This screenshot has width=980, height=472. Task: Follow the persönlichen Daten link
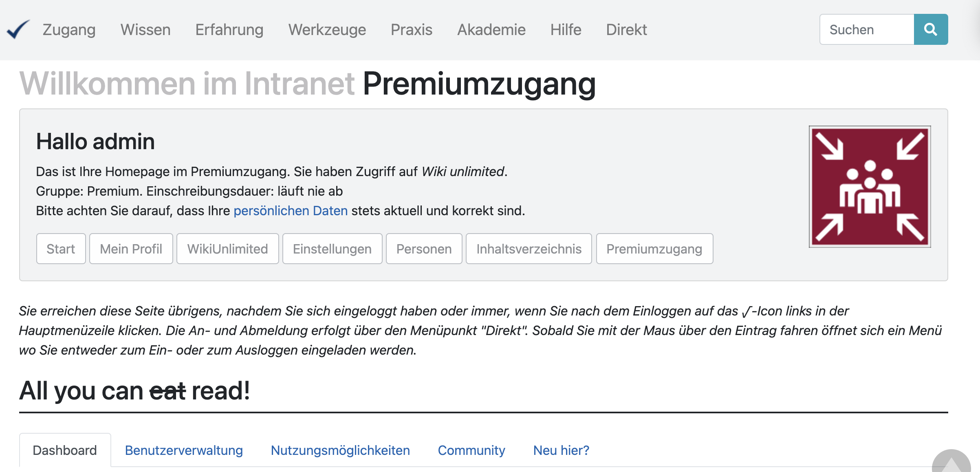pos(290,210)
